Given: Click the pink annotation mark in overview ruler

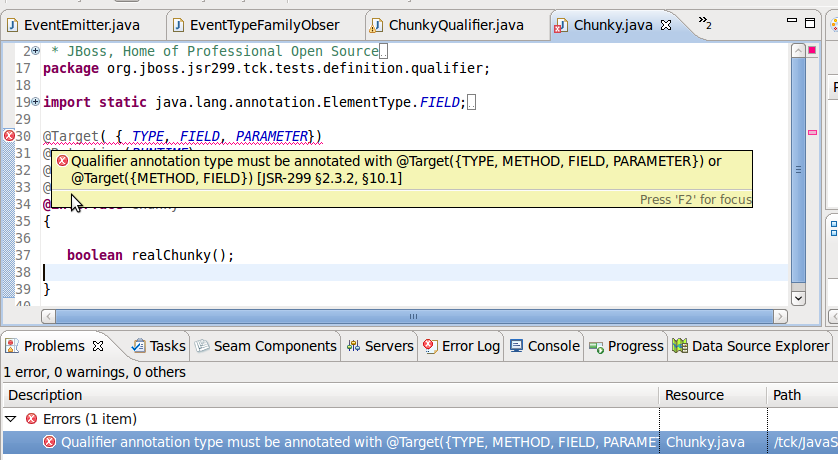Looking at the screenshot, I should click(812, 132).
